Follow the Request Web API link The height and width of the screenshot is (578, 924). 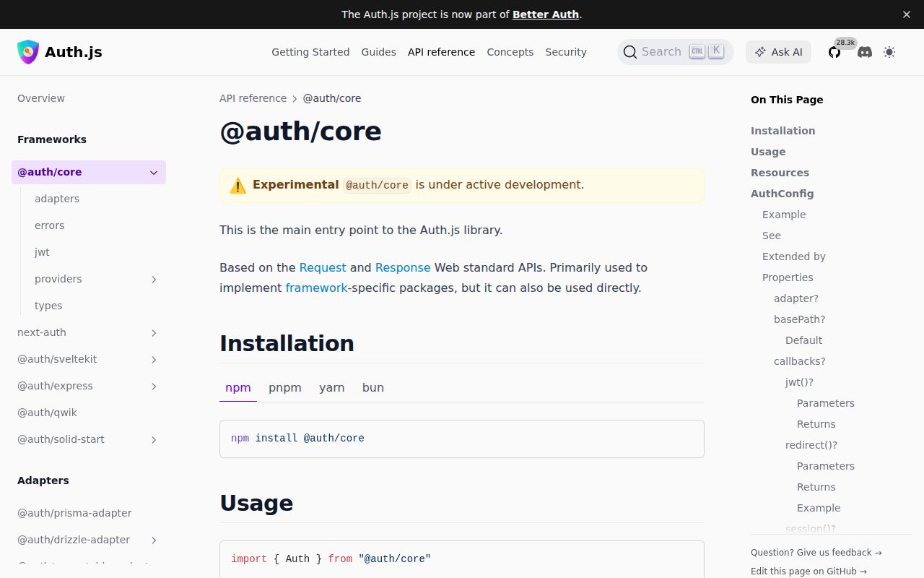(323, 267)
